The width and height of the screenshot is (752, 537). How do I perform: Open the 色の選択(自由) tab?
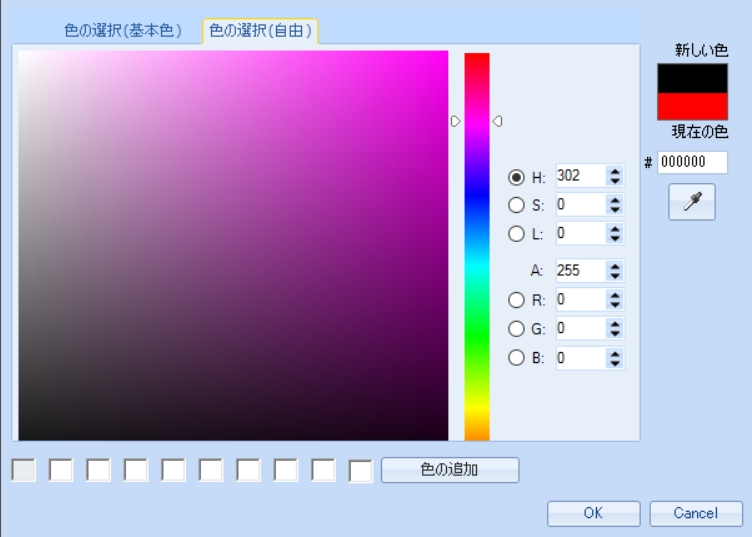260,31
